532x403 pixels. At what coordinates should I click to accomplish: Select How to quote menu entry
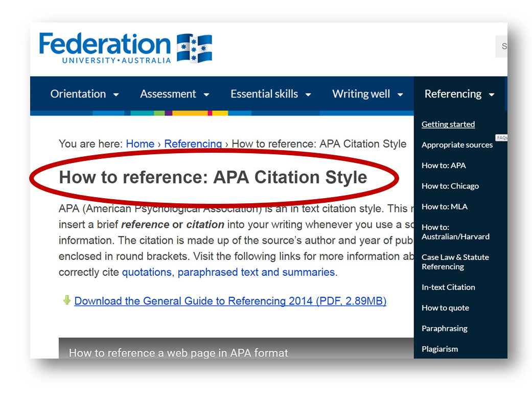[445, 308]
